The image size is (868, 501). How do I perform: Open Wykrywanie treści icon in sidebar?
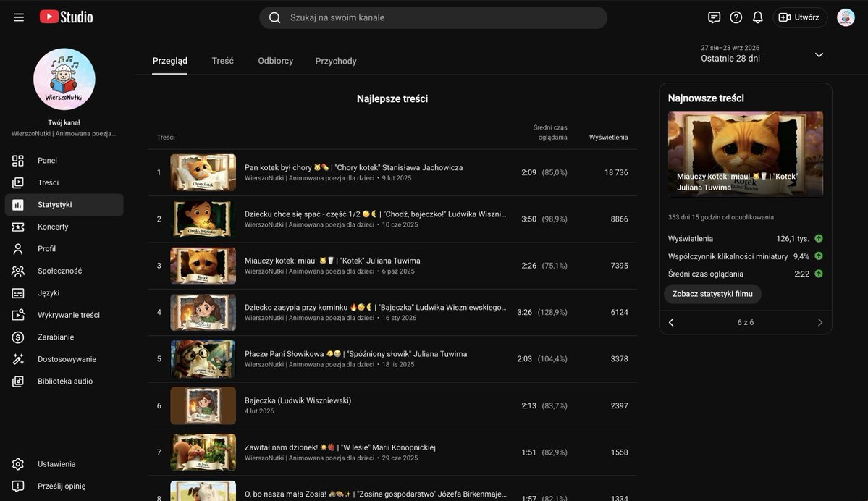pos(17,315)
